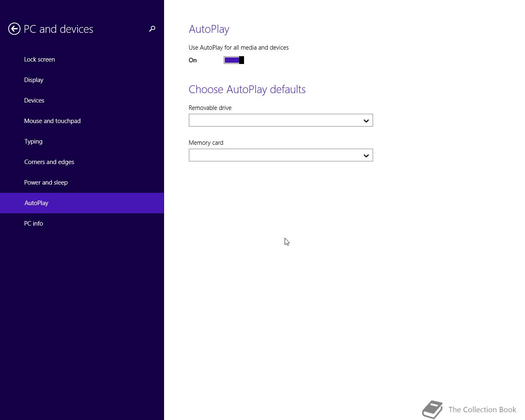The image size is (525, 420).
Task: Open the Removable drive dropdown
Action: coord(281,120)
